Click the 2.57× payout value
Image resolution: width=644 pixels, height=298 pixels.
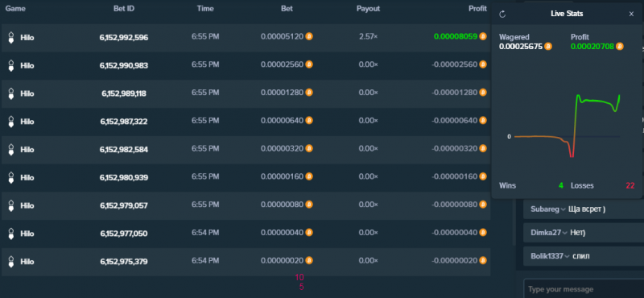368,36
